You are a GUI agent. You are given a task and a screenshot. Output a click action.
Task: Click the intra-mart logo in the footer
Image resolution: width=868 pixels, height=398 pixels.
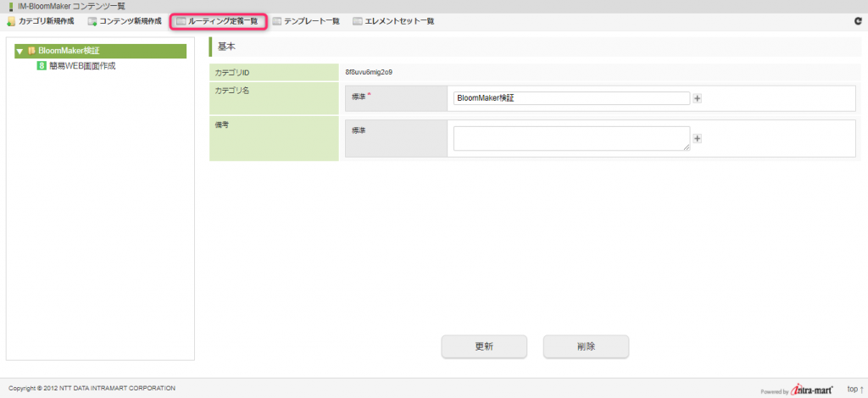pyautogui.click(x=812, y=390)
